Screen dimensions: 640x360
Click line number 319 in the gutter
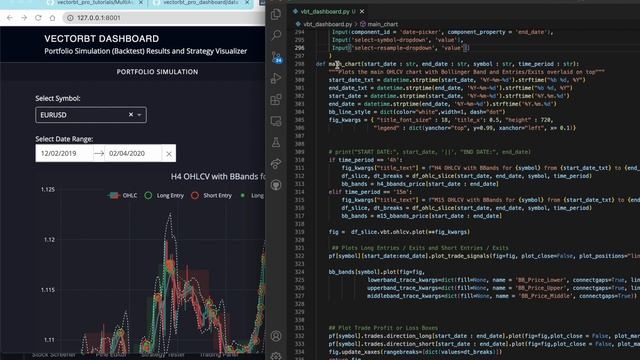point(300,232)
